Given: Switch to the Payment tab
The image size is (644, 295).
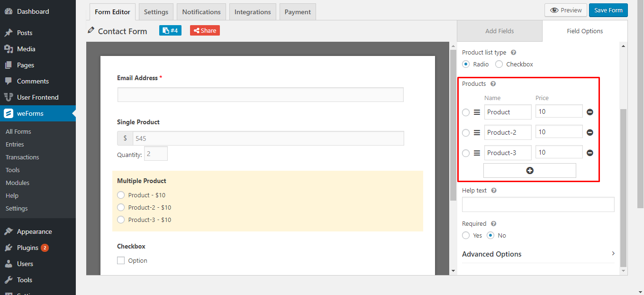Looking at the screenshot, I should (x=297, y=11).
